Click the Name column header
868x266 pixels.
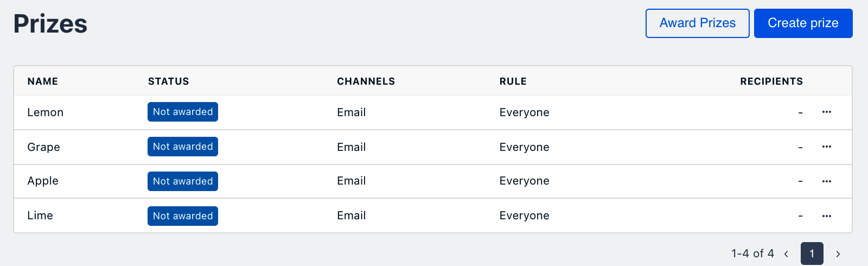tap(43, 81)
